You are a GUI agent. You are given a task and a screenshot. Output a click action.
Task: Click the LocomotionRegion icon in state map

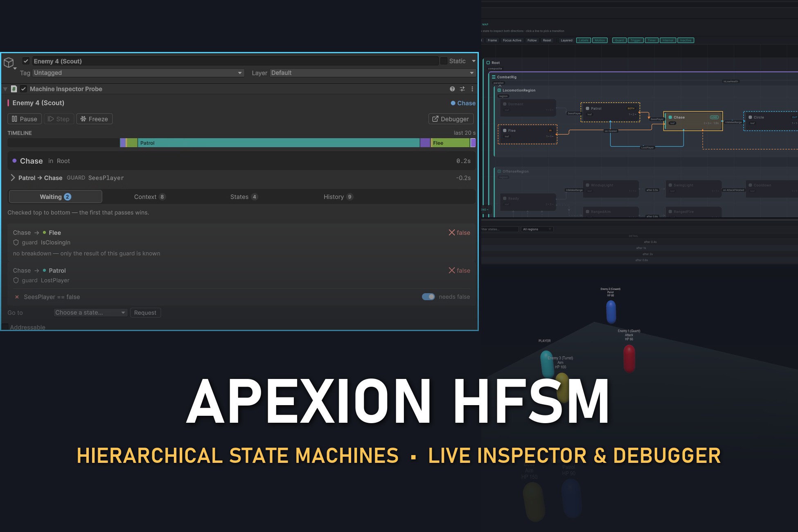click(499, 90)
